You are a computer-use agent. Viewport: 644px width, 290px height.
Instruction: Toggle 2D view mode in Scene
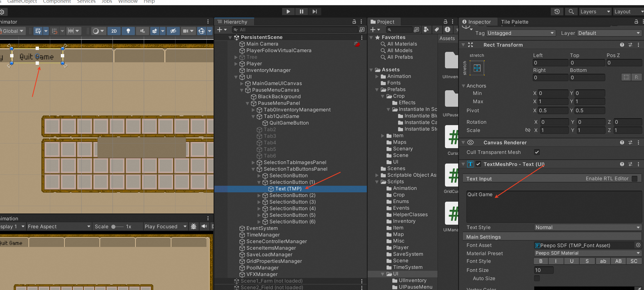point(114,31)
